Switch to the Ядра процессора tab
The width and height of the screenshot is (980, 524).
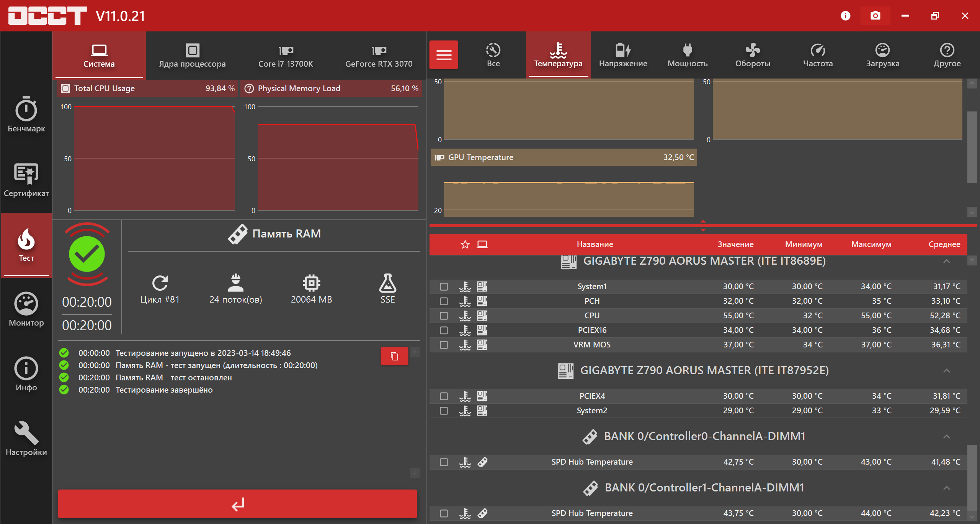pyautogui.click(x=192, y=55)
